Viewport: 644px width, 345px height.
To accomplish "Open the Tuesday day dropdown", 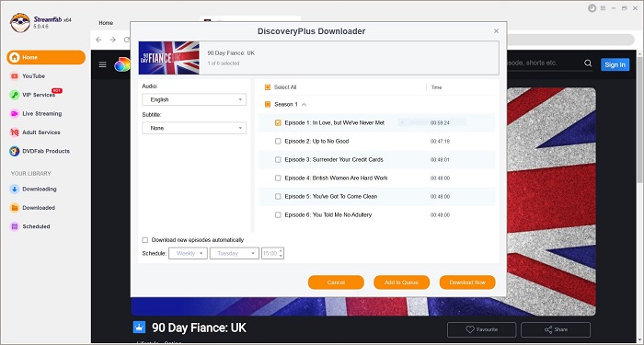I will pyautogui.click(x=234, y=253).
